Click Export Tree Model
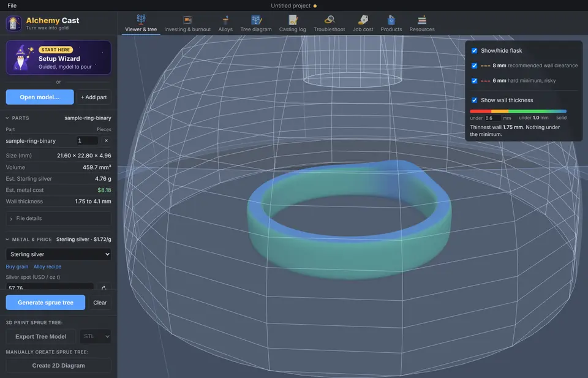 click(x=41, y=336)
